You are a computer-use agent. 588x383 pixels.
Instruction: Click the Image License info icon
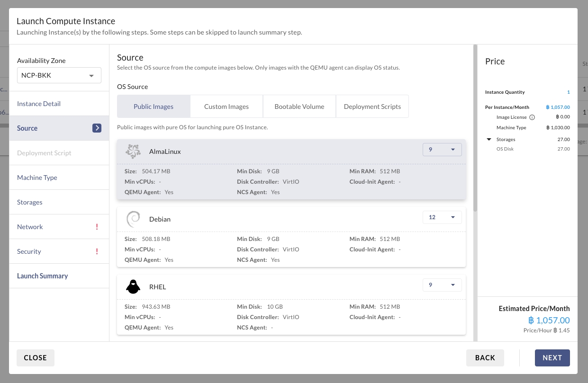(x=532, y=117)
